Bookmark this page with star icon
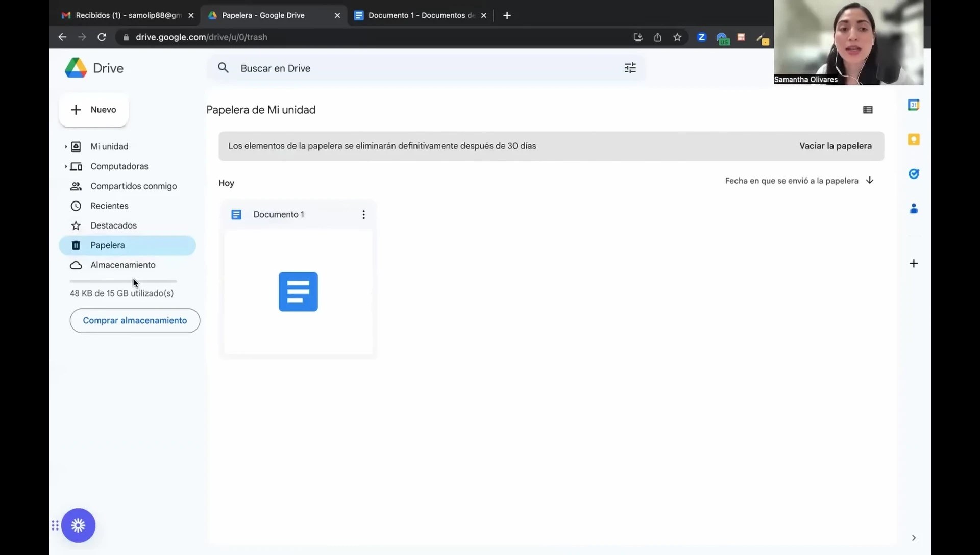Screen dimensions: 980x555 click(677, 37)
